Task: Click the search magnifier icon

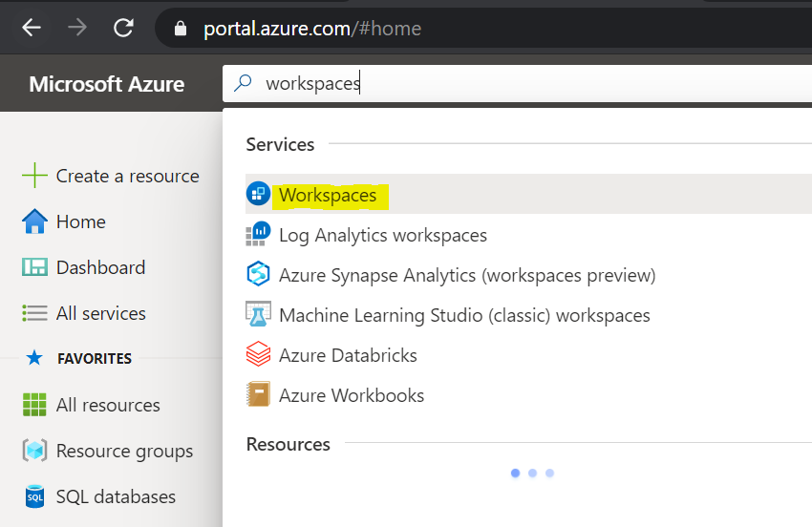Action: point(243,83)
